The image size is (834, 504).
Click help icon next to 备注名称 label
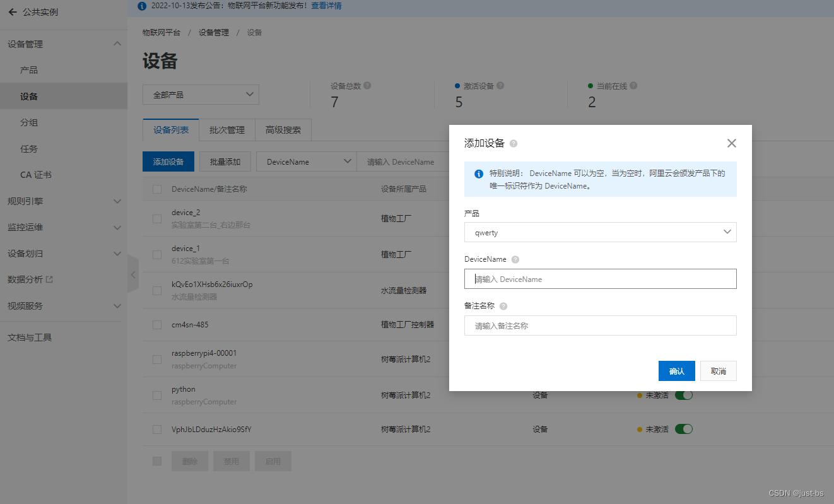point(503,306)
